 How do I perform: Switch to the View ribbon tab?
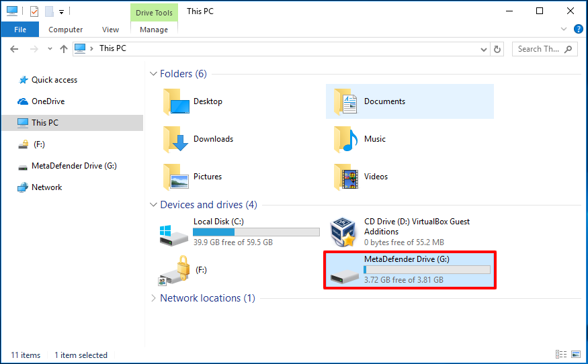point(110,30)
